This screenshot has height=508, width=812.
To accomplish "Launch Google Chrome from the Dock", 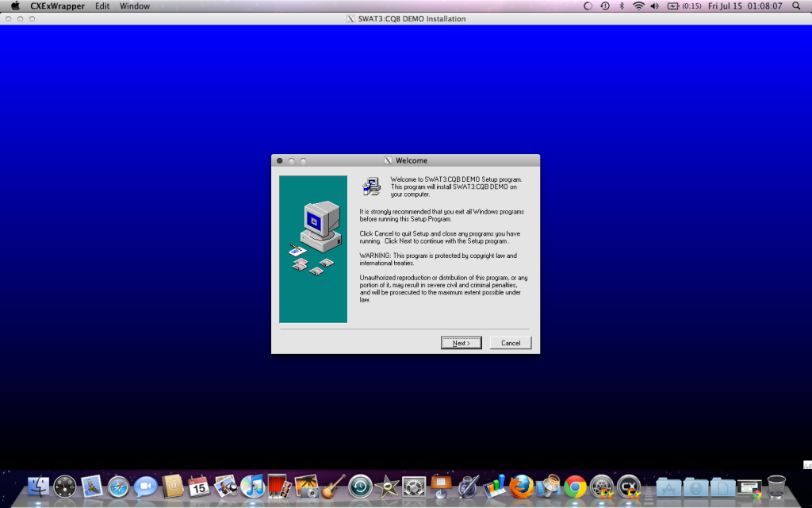I will pyautogui.click(x=576, y=487).
